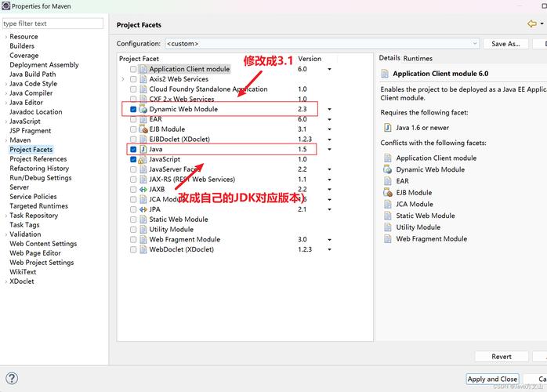Enable the Utility Module checkbox
The image size is (547, 392).
(133, 230)
